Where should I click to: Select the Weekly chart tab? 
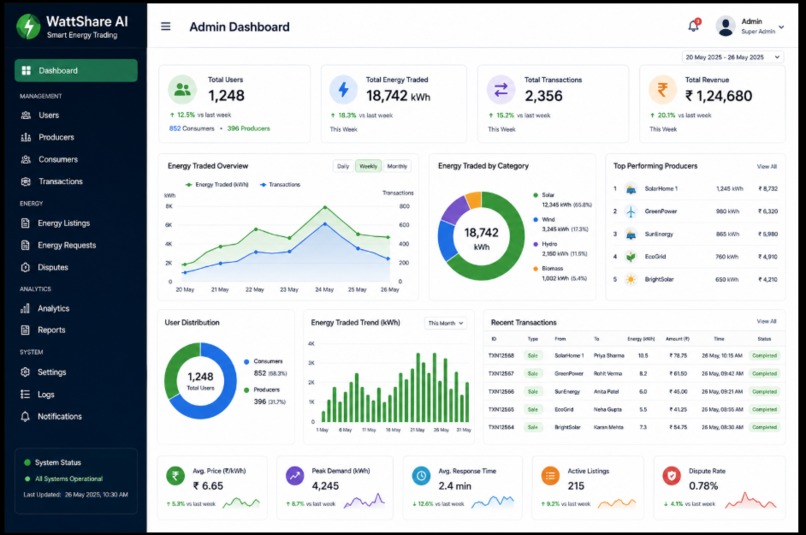(x=368, y=166)
